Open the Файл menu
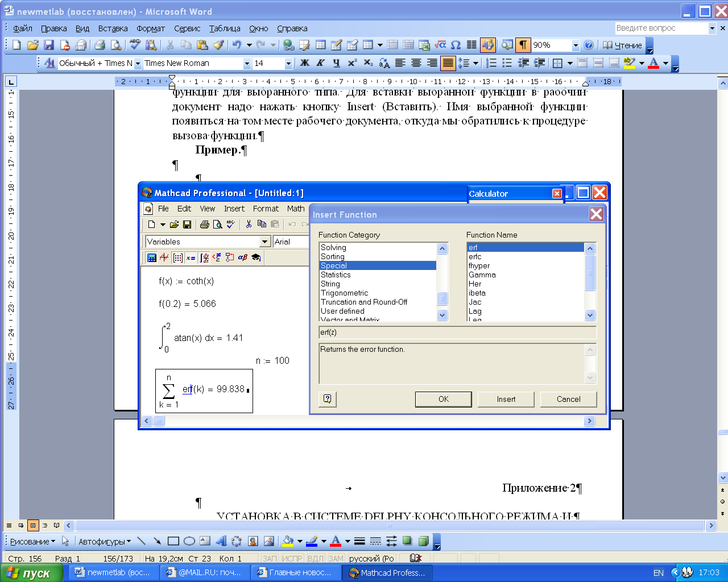Screen dimensions: 728x582 click(23, 28)
